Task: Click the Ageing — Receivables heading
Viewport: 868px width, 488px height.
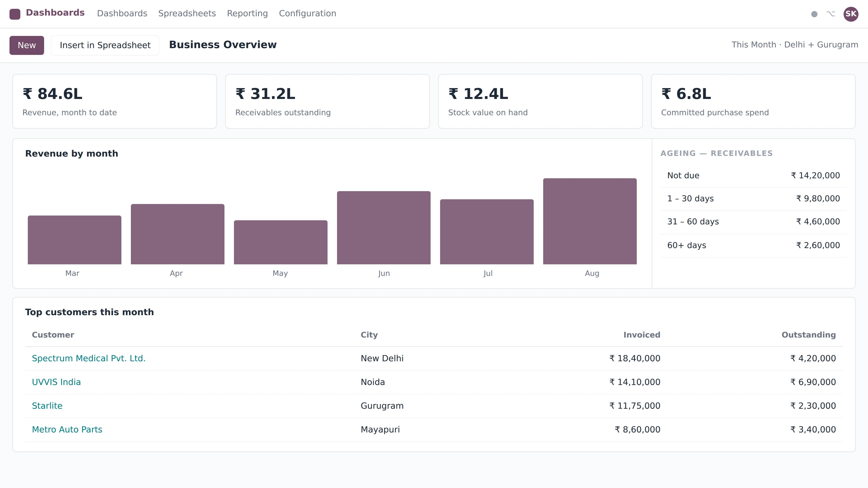Action: point(716,154)
